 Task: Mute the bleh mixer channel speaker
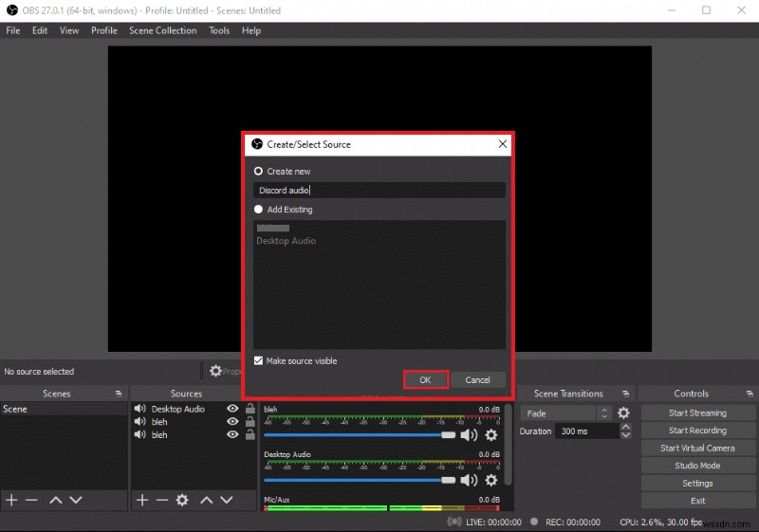(x=469, y=434)
